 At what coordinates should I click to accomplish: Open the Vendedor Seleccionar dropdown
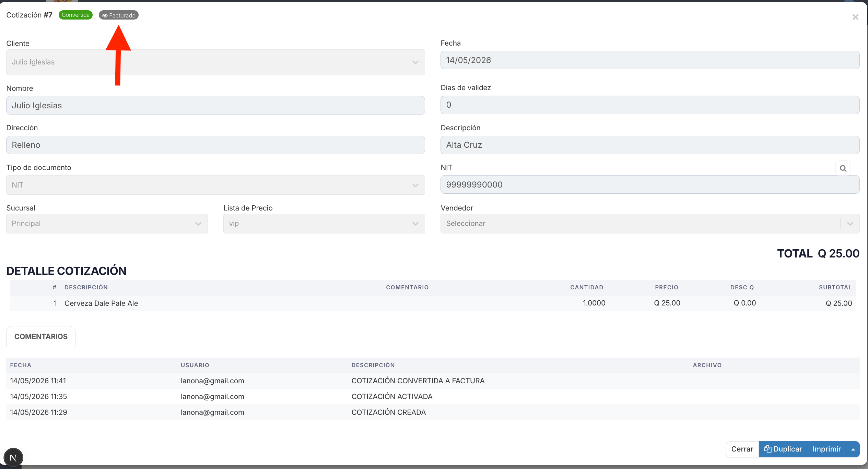tap(650, 224)
